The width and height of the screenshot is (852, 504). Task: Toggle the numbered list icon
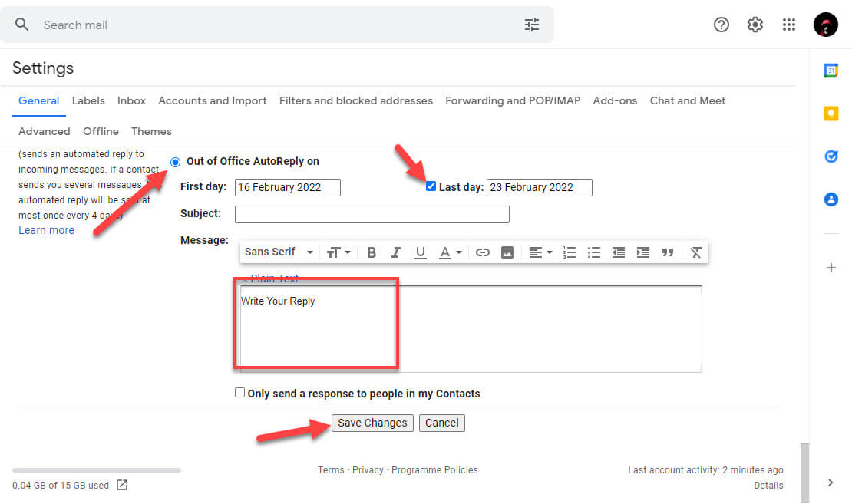coord(569,252)
